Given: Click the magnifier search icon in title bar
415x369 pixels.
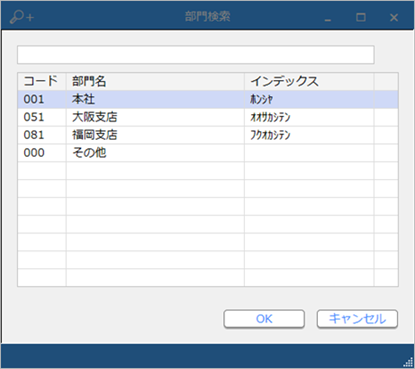Looking at the screenshot, I should point(22,17).
